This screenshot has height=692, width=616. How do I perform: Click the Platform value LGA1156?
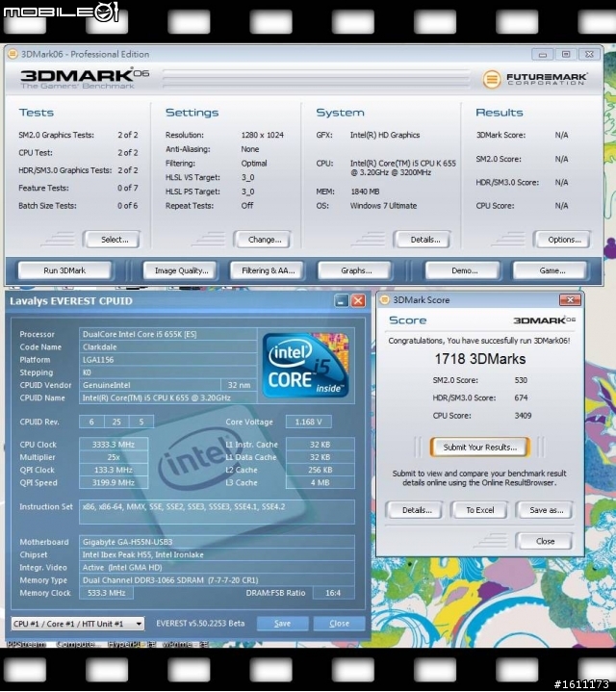[x=167, y=360]
